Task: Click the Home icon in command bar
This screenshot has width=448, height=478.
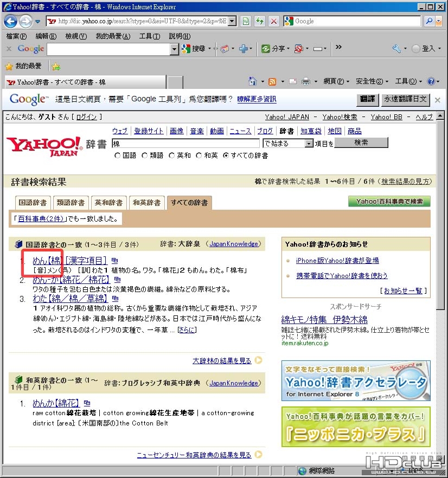Action: 252,81
